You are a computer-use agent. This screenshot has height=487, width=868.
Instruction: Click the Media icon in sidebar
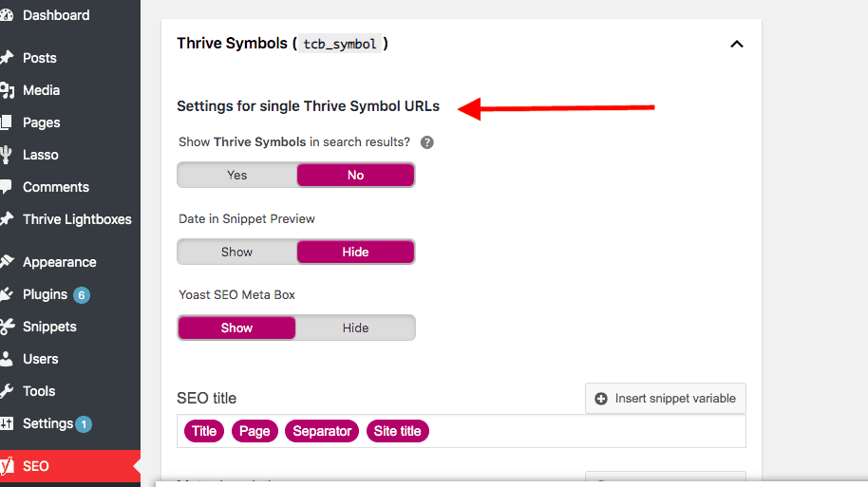(7, 90)
